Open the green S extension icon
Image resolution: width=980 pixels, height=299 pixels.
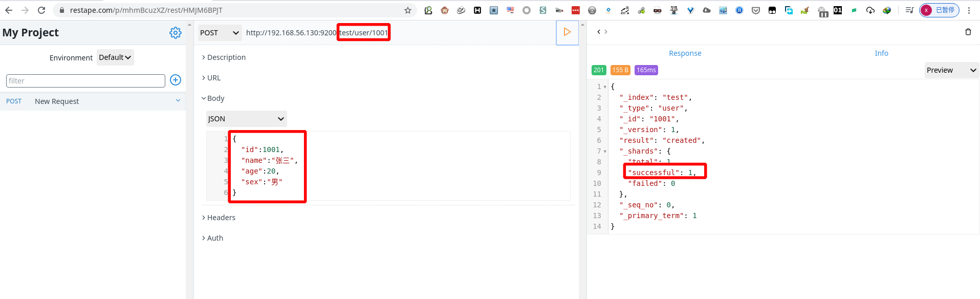543,10
